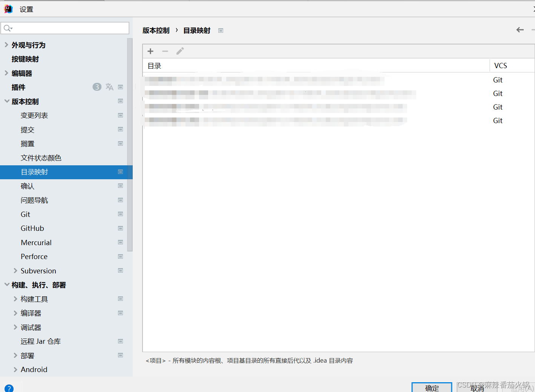The height and width of the screenshot is (392, 535).
Task: Expand the 外观与行为 section
Action: click(x=6, y=45)
